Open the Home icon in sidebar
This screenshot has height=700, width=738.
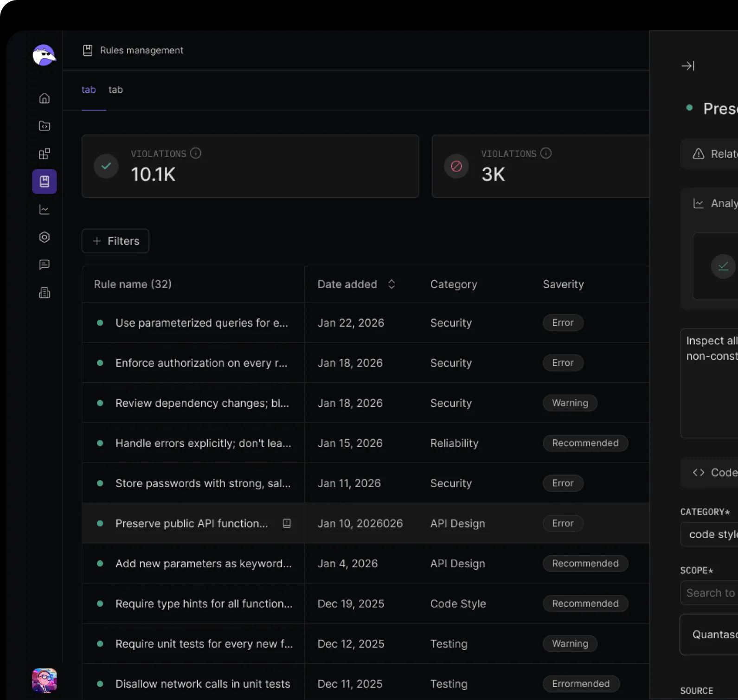[45, 98]
